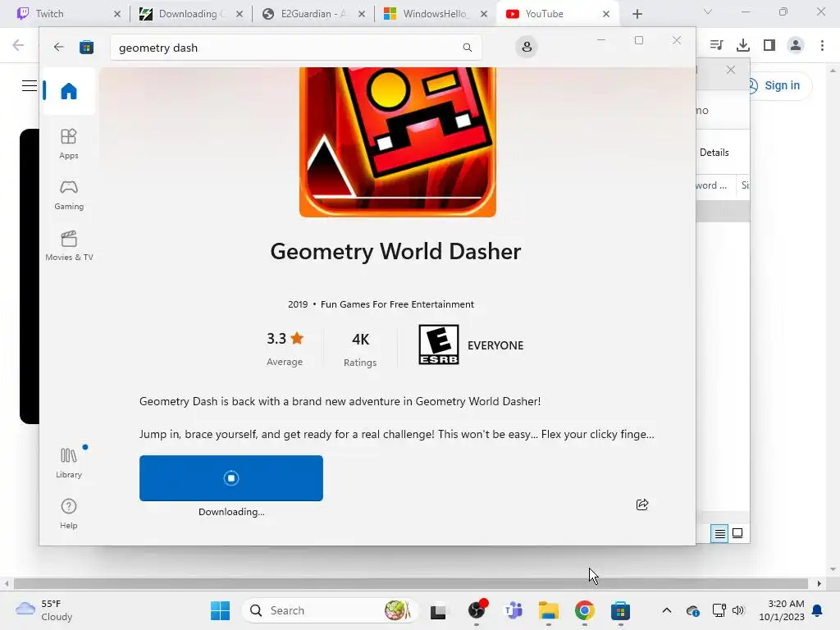Screen dimensions: 840x630
Task: Click the 4K Ratings count
Action: tap(360, 349)
